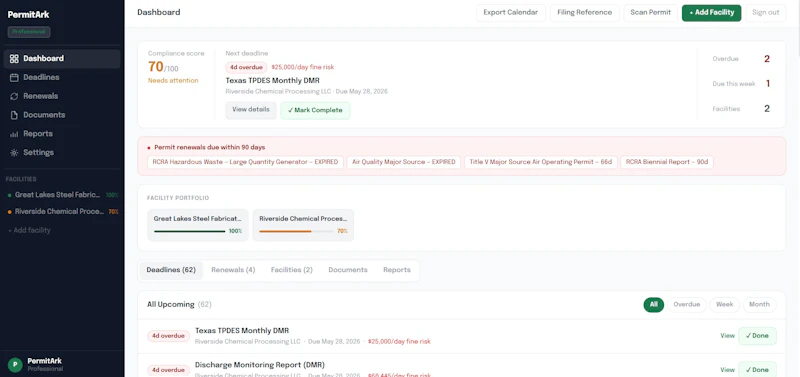Click View on Texas TPDES Monthly DMR row
Screen dimensions: 800x377
(728, 336)
